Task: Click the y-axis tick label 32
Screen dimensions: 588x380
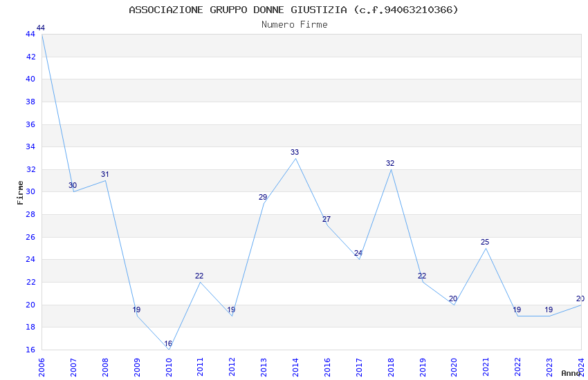Action: pyautogui.click(x=30, y=169)
